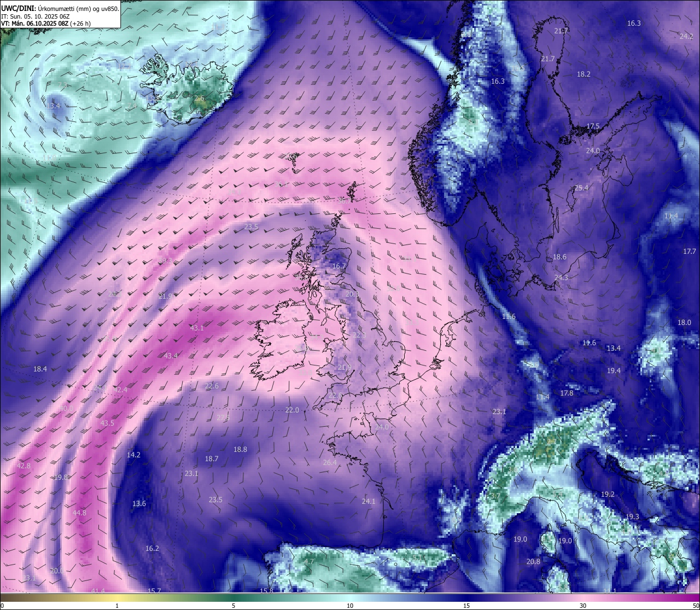This screenshot has width=700, height=610.
Task: Click the colour scale tick label 10
Action: tap(350, 606)
